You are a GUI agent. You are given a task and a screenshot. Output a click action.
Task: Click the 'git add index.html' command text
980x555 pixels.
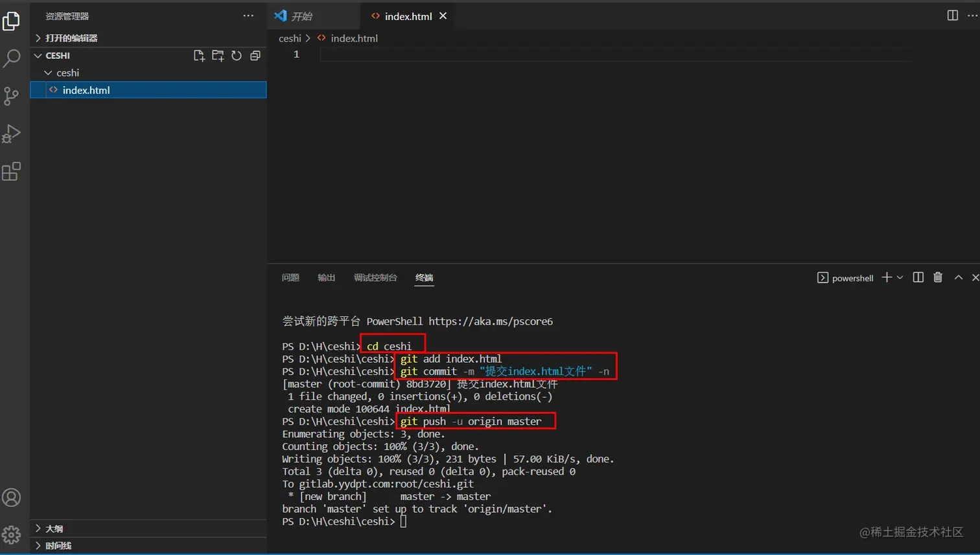click(451, 359)
